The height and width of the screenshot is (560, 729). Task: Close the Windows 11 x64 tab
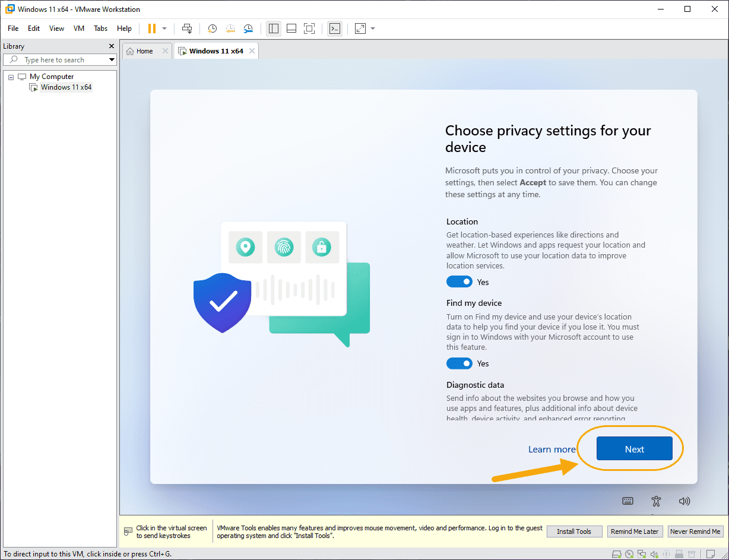pos(252,51)
